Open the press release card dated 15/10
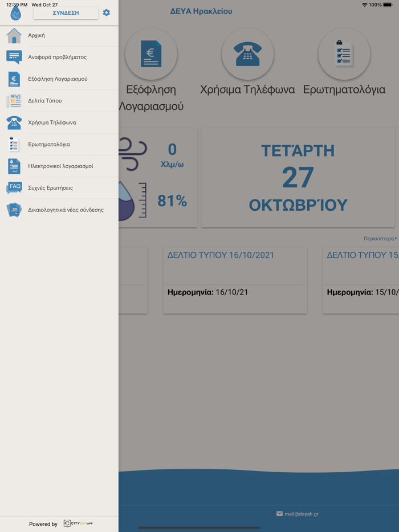Screen dimensions: 399x532 coord(361,280)
